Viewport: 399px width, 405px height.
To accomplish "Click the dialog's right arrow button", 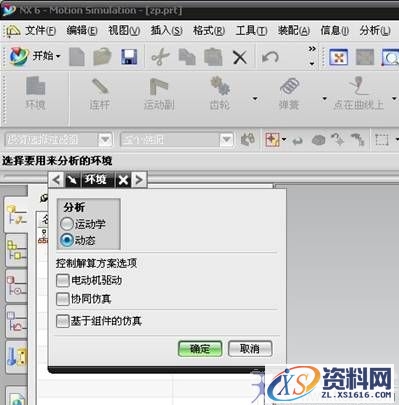I will tap(139, 180).
